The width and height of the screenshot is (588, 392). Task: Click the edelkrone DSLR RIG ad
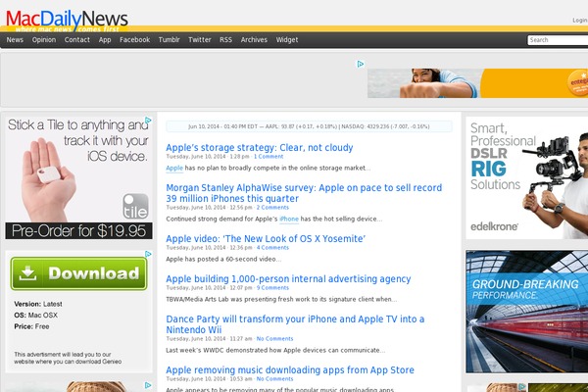[x=527, y=177]
